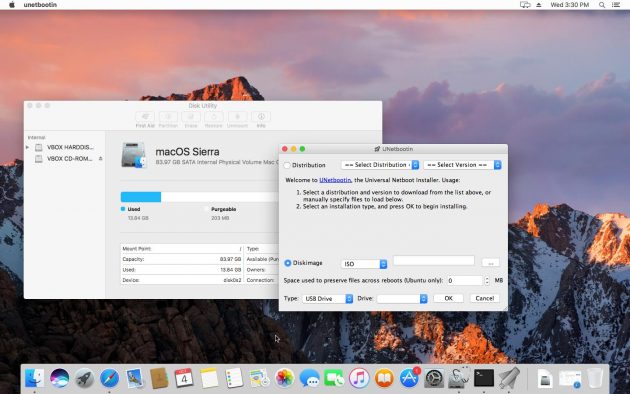Screen dimensions: 630x394
Task: Click the Mount Point row in Disk Utility
Action: [182, 249]
